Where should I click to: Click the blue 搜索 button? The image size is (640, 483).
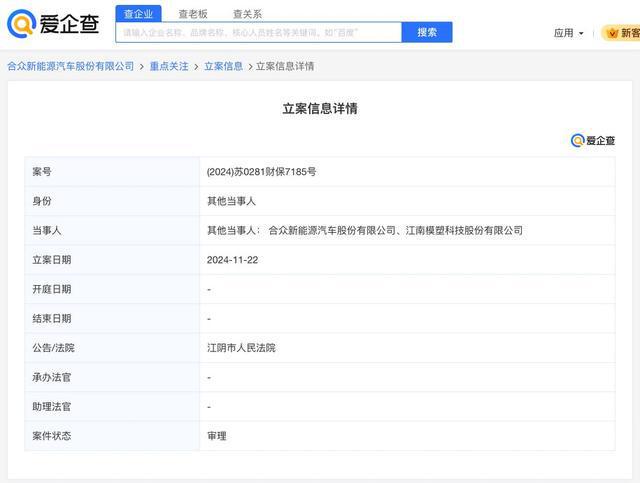[x=427, y=32]
